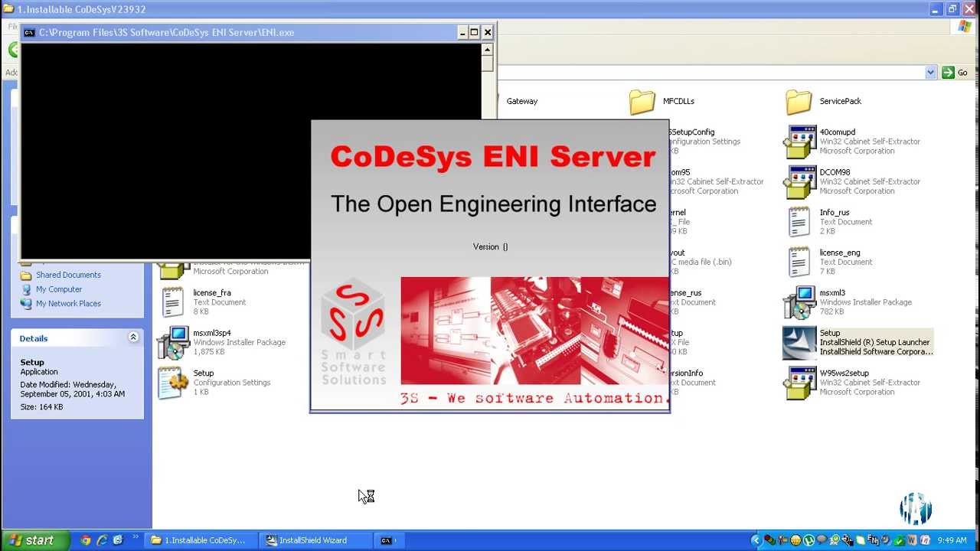
Task: Open the MFCDLLs folder
Action: click(661, 101)
